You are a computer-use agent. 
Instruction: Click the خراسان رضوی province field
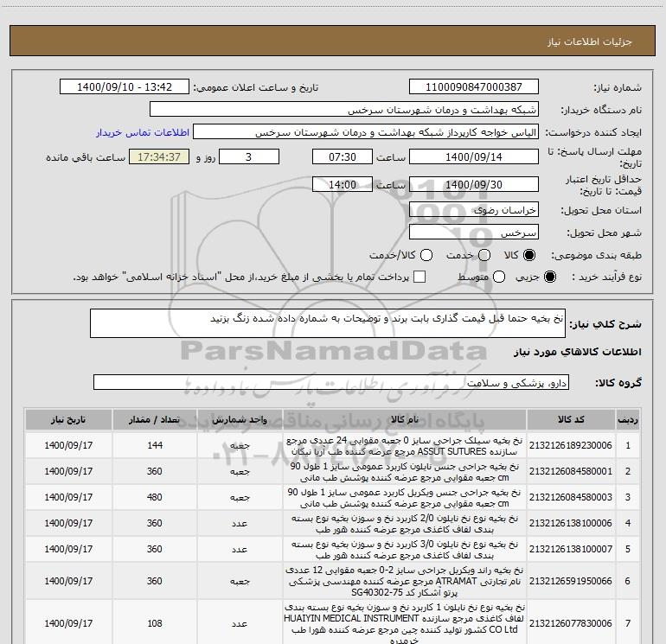click(x=473, y=209)
